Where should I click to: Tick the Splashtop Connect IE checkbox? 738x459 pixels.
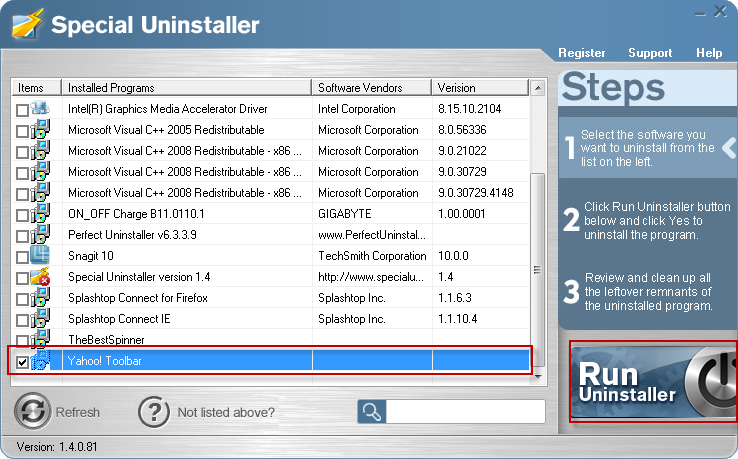click(x=22, y=320)
